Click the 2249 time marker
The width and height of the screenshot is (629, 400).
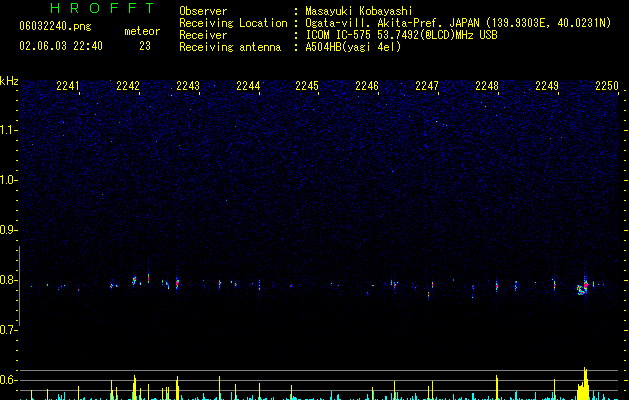pos(547,86)
